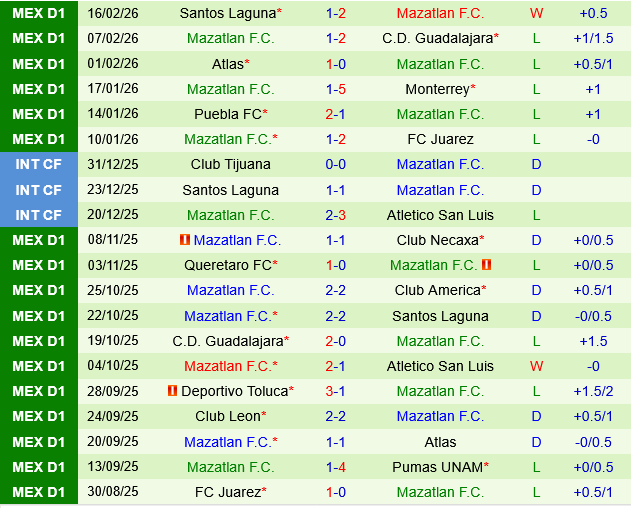Click the INT CF label on the 31/12/25 row
This screenshot has height=508, width=631.
click(39, 164)
